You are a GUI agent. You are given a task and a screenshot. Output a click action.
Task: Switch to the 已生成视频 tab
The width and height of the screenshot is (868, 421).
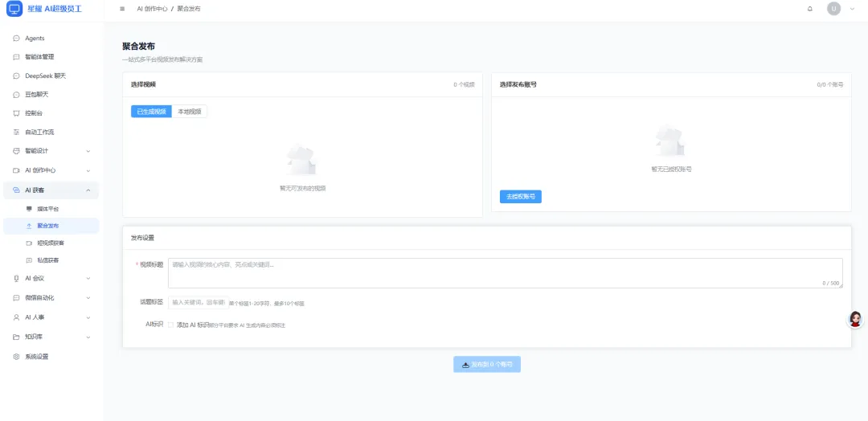[152, 111]
